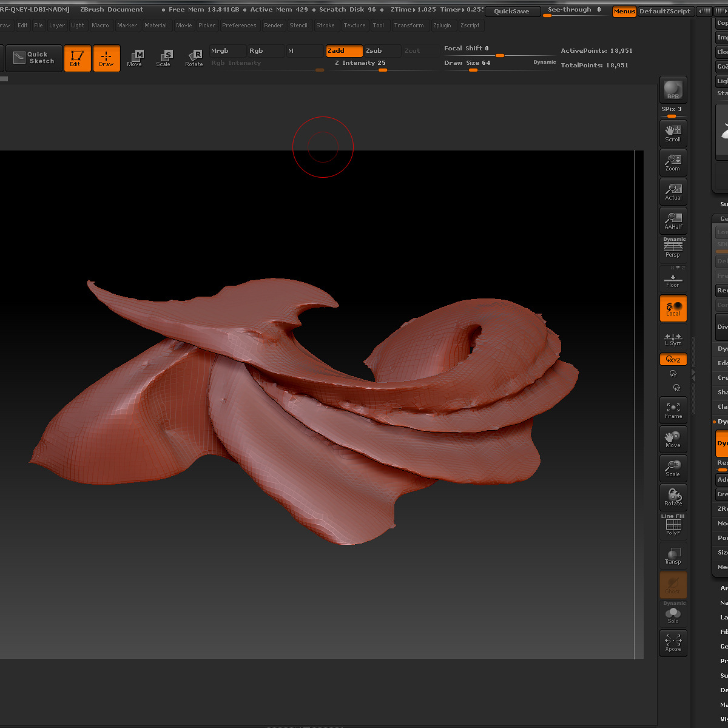Toggle XYZ free rotation mode
The height and width of the screenshot is (728, 728).
click(x=673, y=359)
